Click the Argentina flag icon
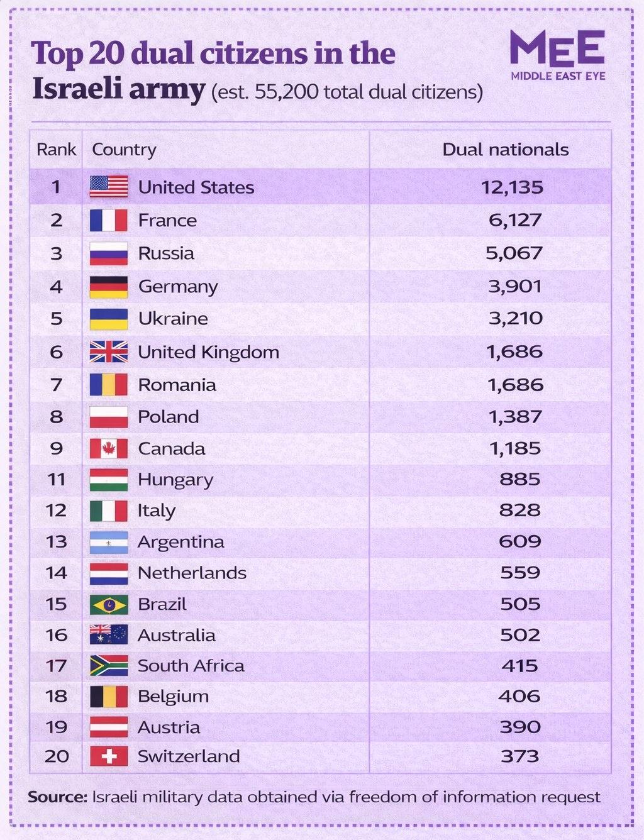Screen dimensions: 644x840 click(109, 542)
